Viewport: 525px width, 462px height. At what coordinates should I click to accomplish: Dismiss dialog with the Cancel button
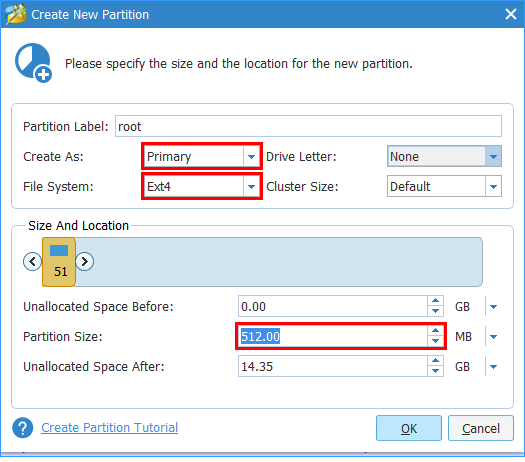tap(481, 428)
